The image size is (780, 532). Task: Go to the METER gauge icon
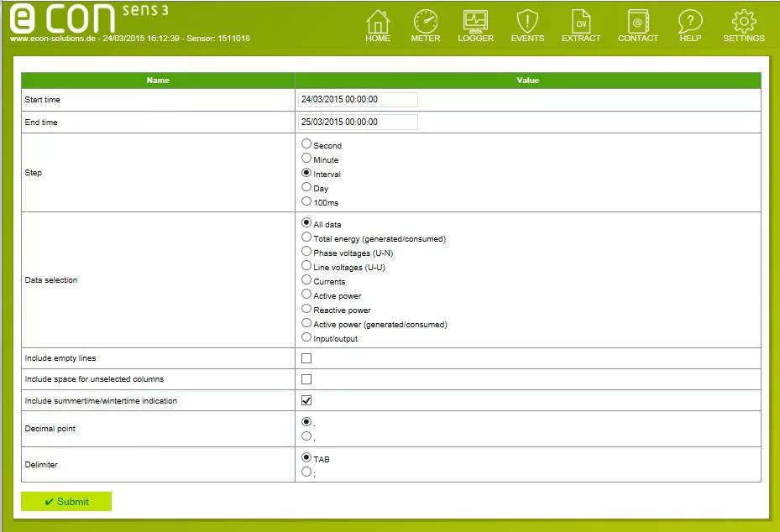point(426,22)
